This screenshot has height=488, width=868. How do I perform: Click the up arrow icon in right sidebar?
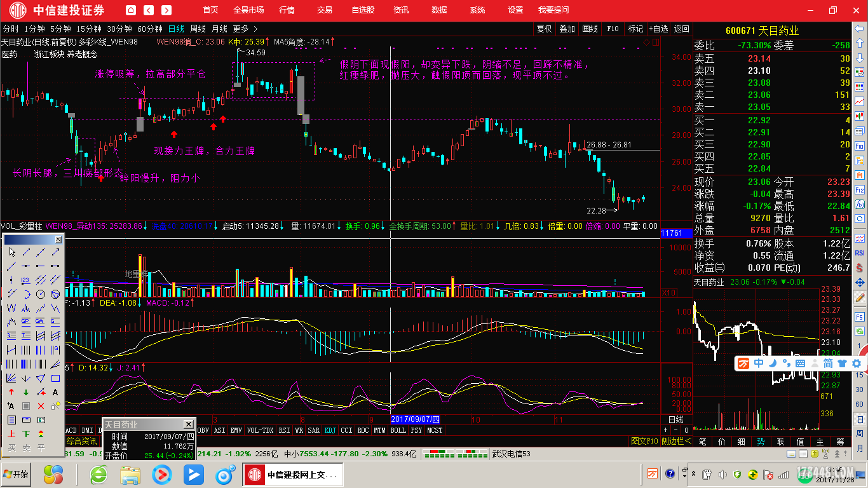[860, 43]
